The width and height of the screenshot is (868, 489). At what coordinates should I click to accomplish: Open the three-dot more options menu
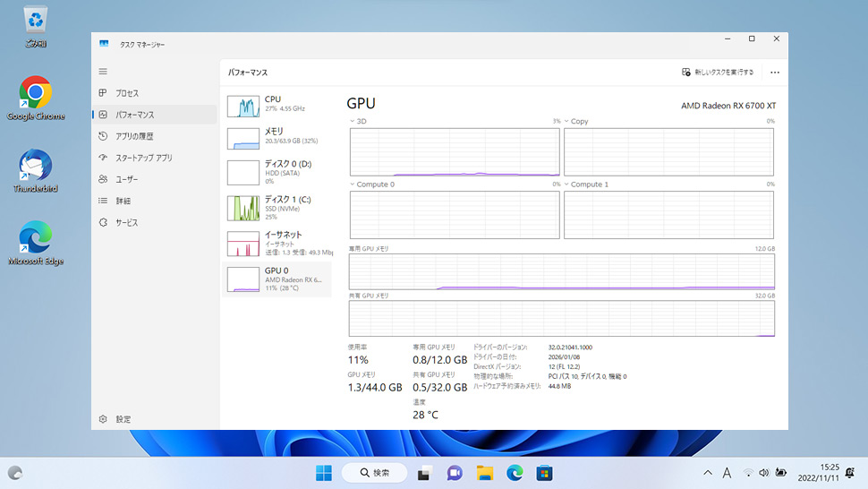(774, 73)
